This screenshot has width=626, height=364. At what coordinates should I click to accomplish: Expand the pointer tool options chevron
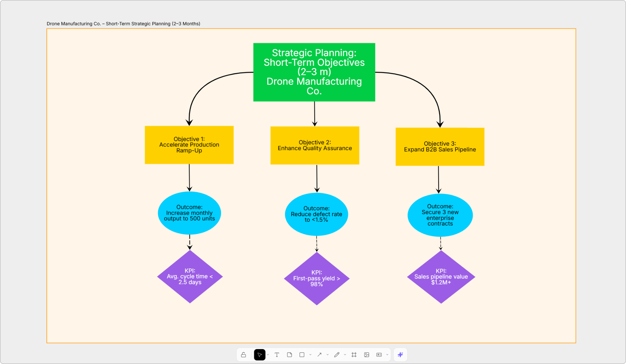[268, 355]
